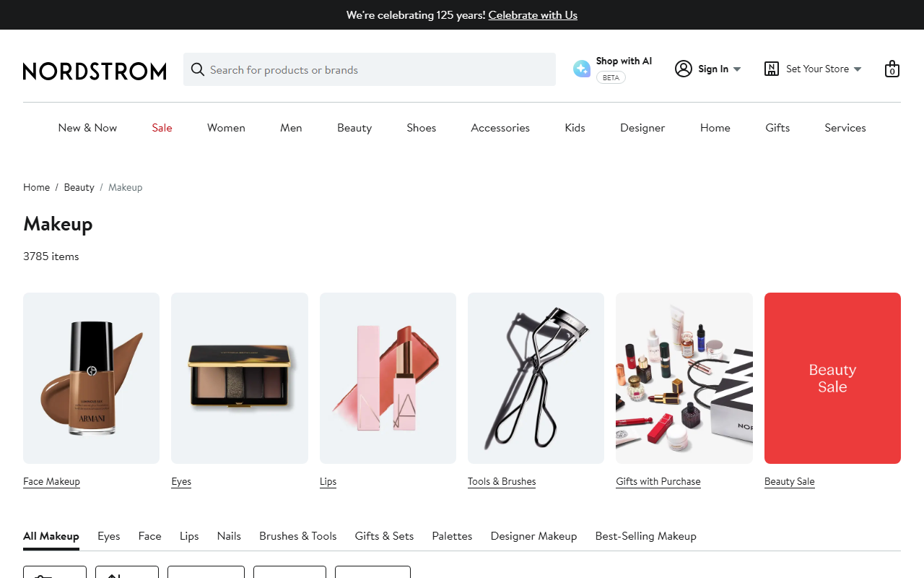This screenshot has width=924, height=578.
Task: Click the 3785 items count text
Action: [51, 256]
